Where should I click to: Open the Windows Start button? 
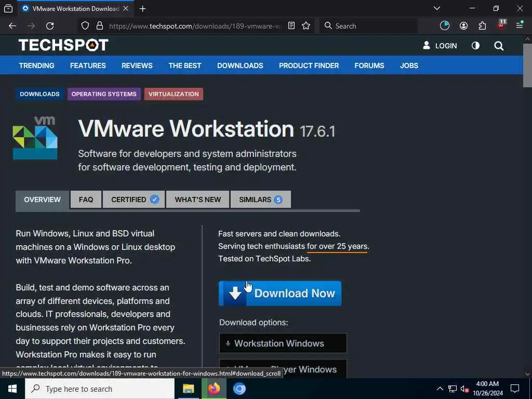point(12,389)
